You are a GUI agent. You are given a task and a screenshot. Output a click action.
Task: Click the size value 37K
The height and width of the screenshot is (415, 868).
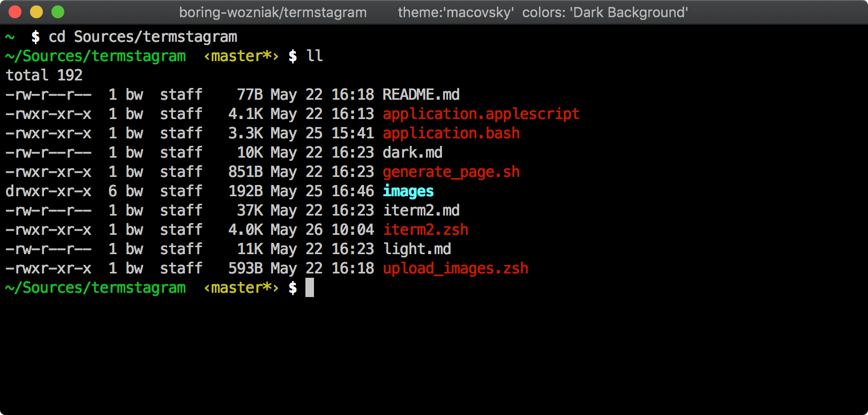tap(250, 210)
